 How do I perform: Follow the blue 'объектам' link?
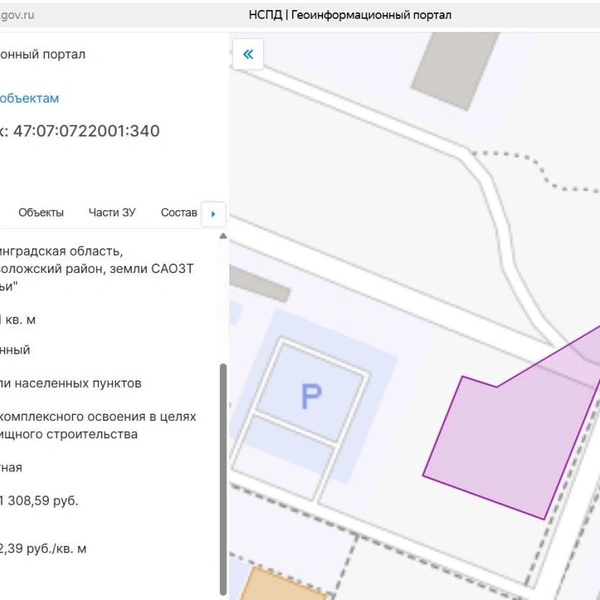(x=29, y=98)
